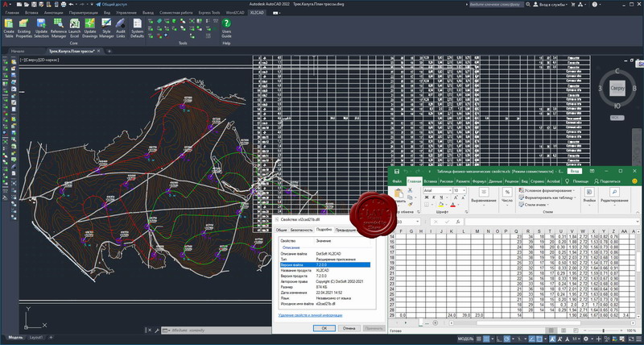Open Existing Properties tool
644x345 pixels.
pos(24,28)
